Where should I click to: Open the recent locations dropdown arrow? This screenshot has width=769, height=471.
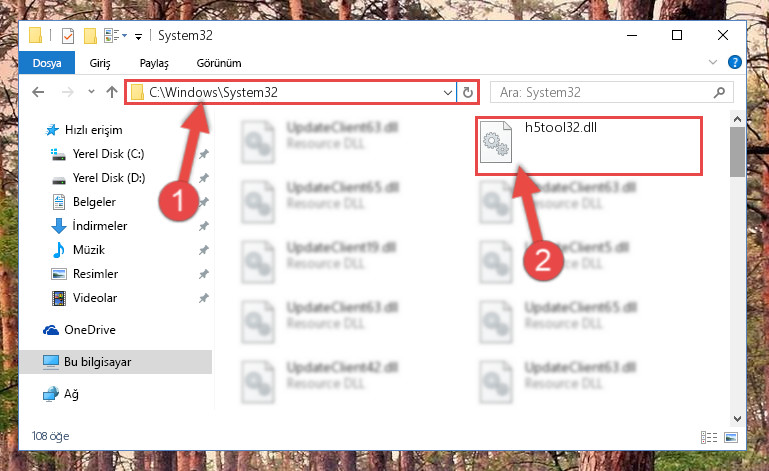pyautogui.click(x=91, y=92)
